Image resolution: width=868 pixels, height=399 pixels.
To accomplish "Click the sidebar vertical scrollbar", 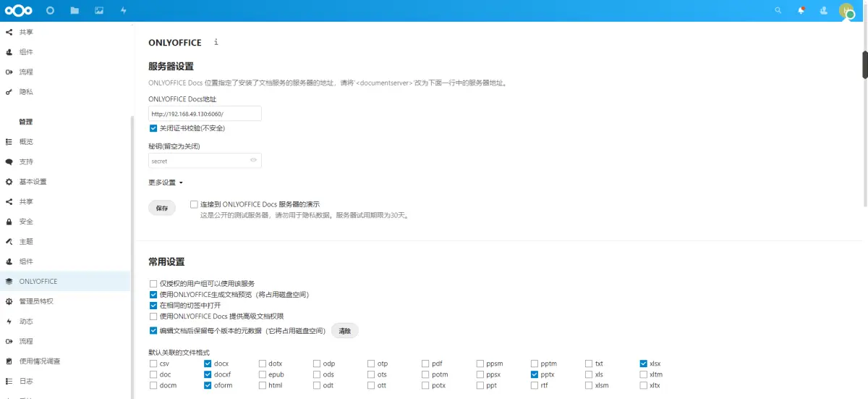I will tap(132, 257).
